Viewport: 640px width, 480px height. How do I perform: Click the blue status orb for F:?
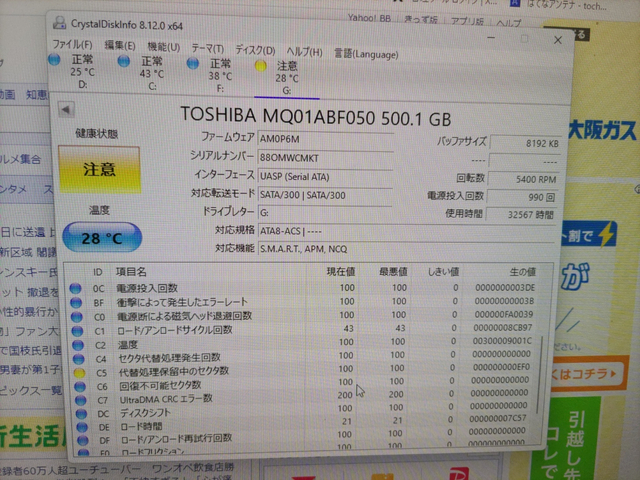(193, 63)
